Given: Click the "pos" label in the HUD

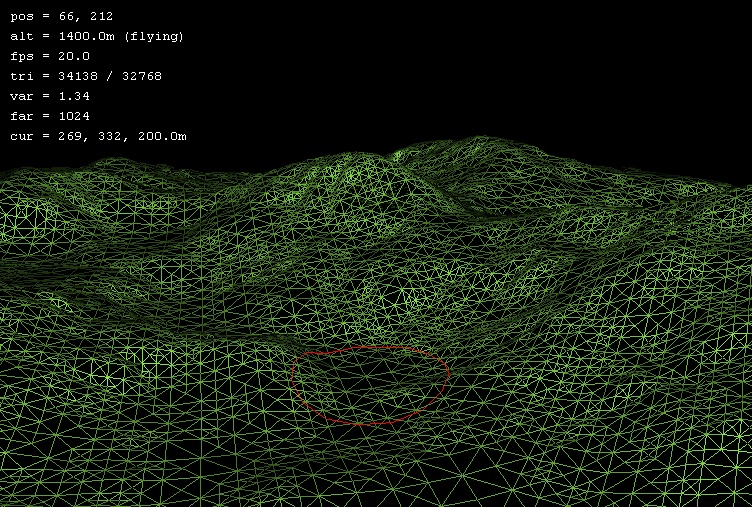Looking at the screenshot, I should coord(21,17).
